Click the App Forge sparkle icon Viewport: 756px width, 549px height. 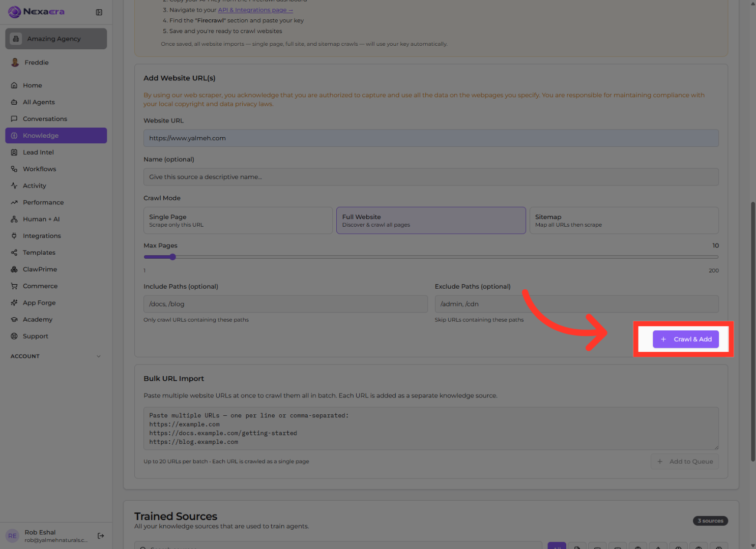pyautogui.click(x=14, y=303)
